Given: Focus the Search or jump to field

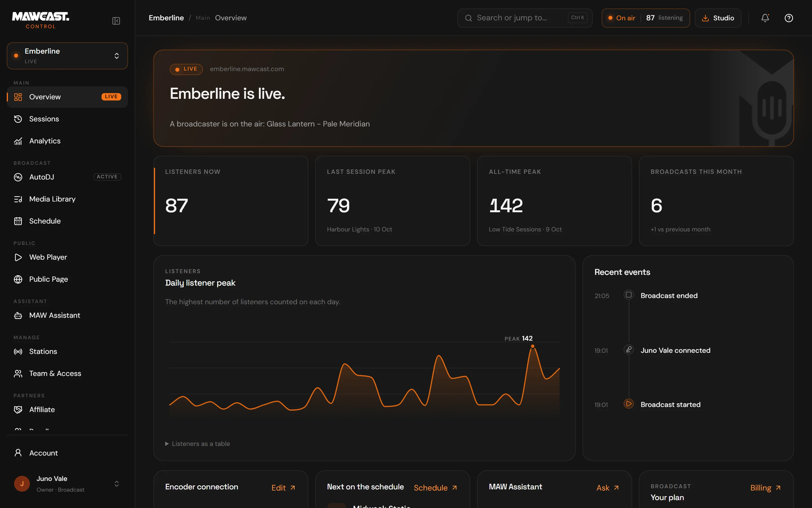Looking at the screenshot, I should click(524, 18).
